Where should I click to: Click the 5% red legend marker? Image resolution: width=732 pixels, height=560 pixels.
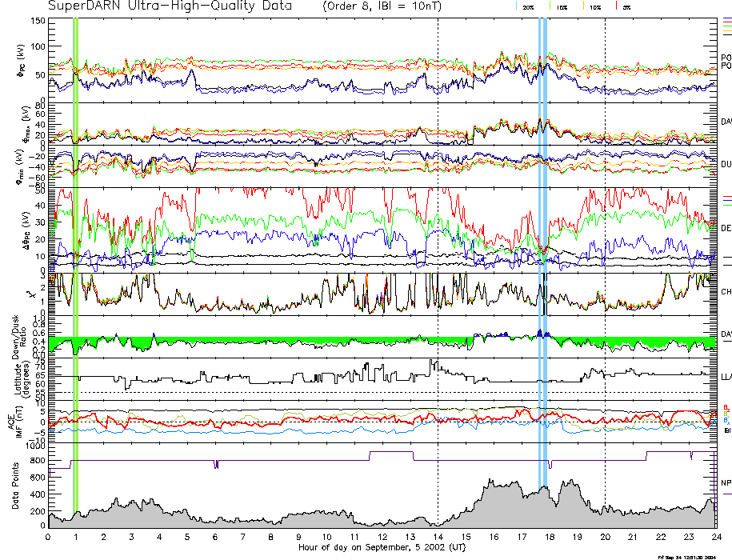click(614, 6)
